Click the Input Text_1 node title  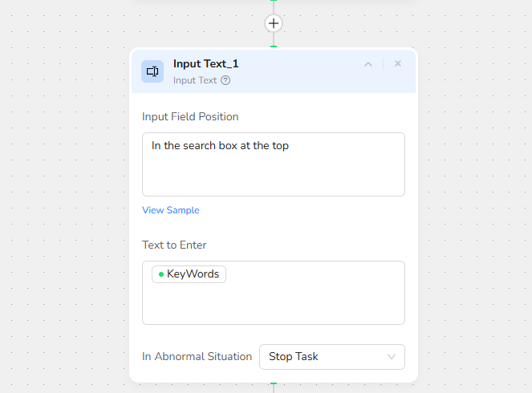click(205, 64)
